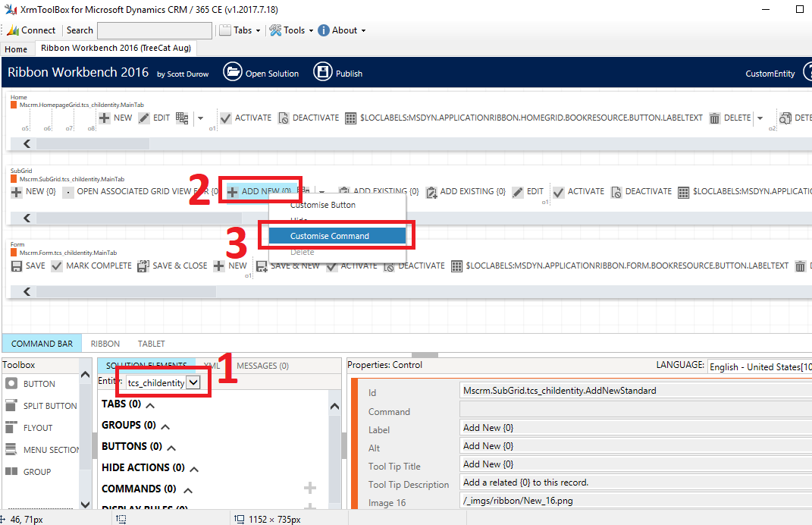Collapse the GROUPS (0) section

(x=165, y=426)
